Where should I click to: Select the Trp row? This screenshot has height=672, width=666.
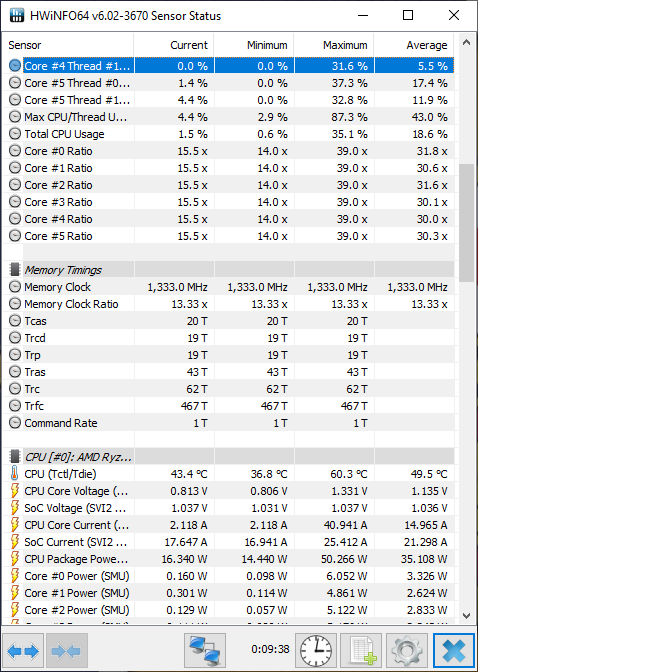[x=229, y=355]
